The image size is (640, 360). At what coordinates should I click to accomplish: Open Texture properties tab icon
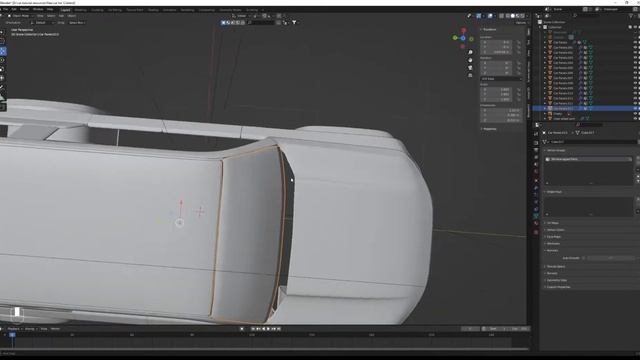pos(536,232)
